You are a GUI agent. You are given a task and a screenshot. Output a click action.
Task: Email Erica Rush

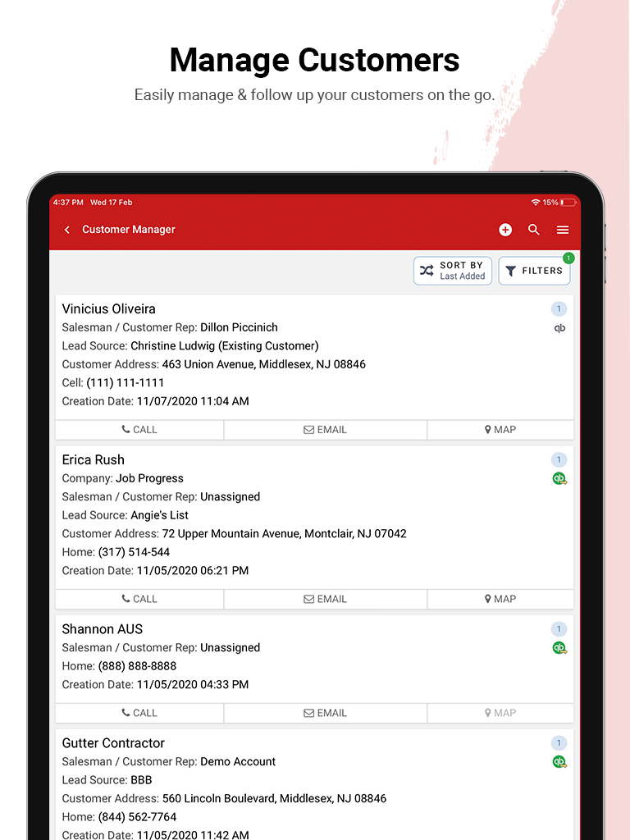click(325, 599)
